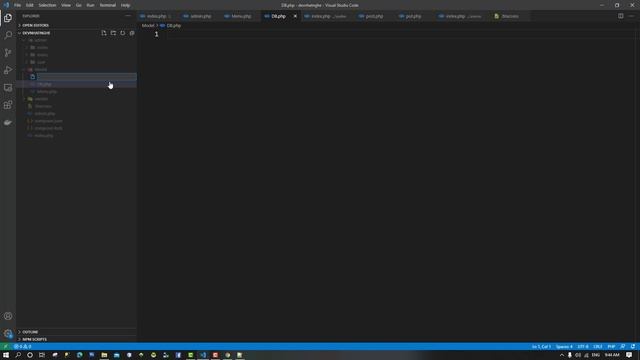Click the Split Editor icon

click(x=620, y=16)
